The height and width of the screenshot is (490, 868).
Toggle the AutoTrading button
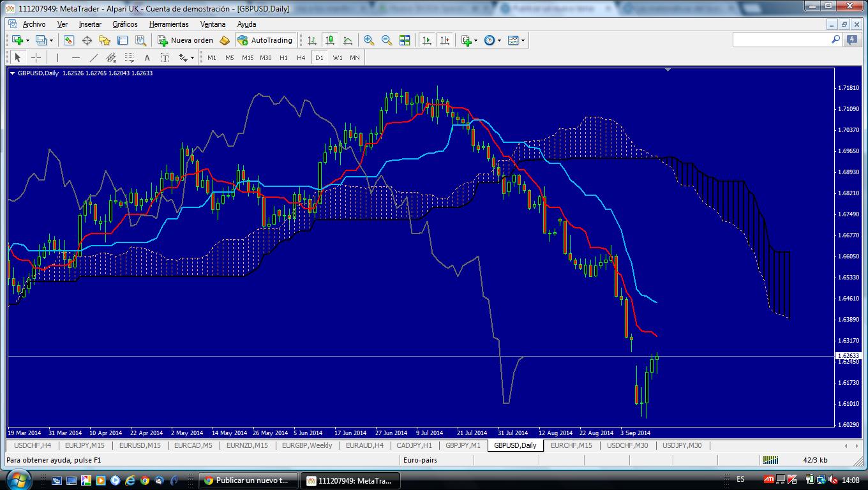click(x=264, y=40)
